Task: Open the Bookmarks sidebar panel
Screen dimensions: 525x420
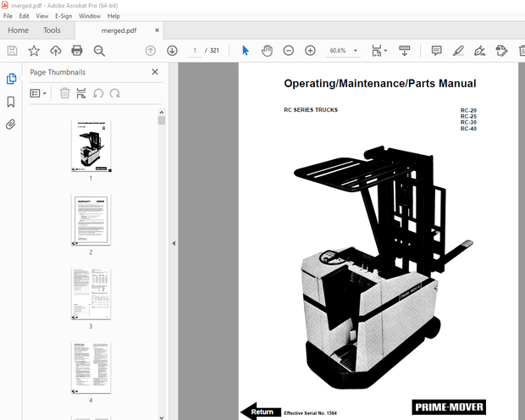Action: pos(11,102)
